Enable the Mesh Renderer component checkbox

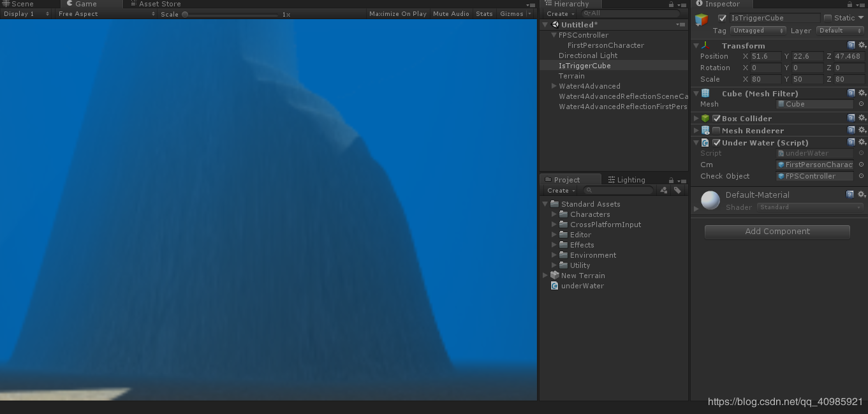click(x=716, y=130)
